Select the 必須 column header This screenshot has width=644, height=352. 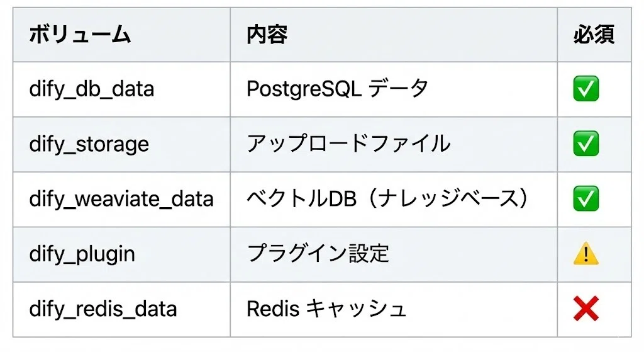click(x=594, y=35)
